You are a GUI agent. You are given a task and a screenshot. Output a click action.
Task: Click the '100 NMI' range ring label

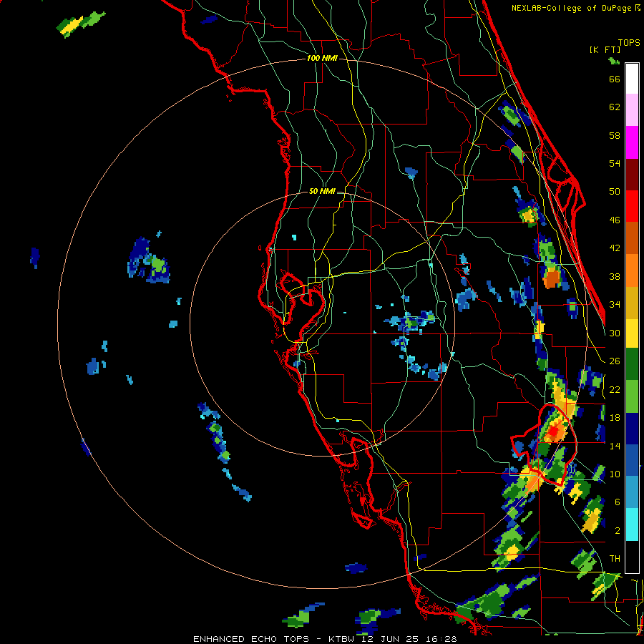point(322,59)
